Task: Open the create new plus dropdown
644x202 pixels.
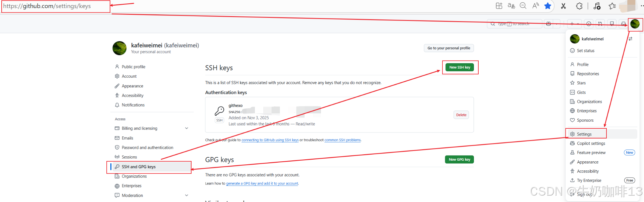Action: coord(574,24)
